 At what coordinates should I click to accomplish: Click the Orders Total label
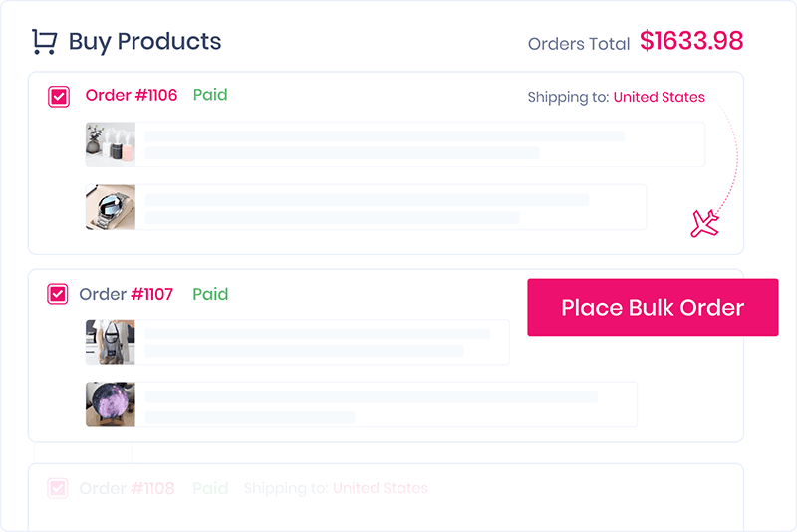coord(579,44)
